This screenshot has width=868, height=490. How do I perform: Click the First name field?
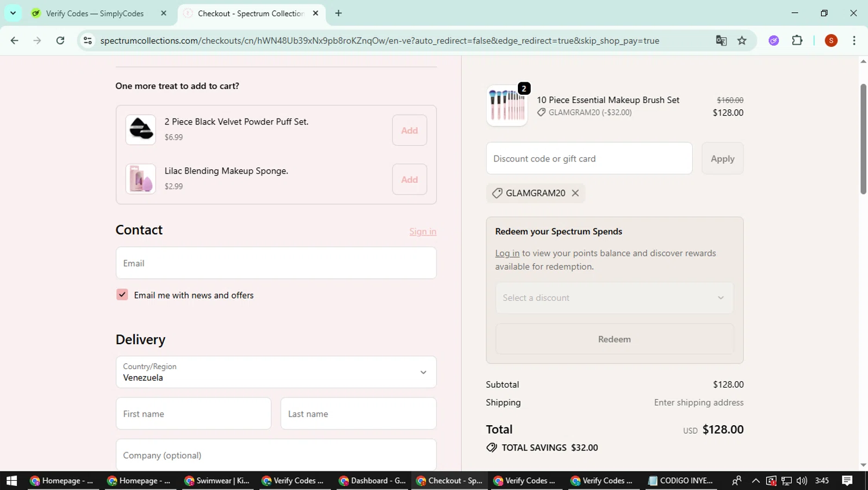point(193,414)
